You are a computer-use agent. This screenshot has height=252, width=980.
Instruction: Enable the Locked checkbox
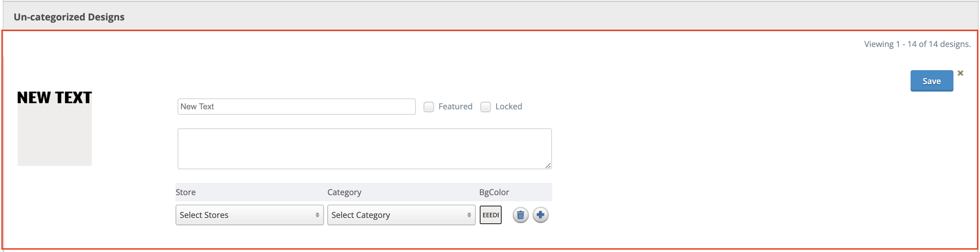coord(486,107)
